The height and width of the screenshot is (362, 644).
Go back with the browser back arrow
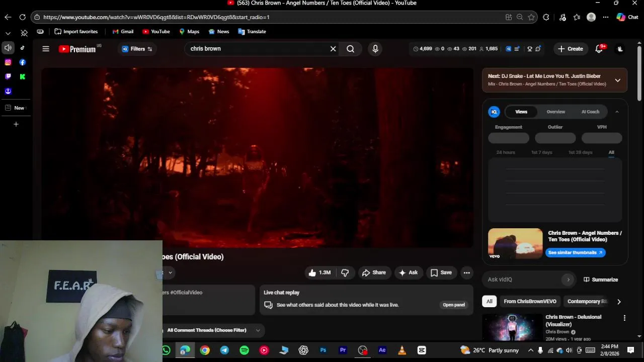point(8,17)
